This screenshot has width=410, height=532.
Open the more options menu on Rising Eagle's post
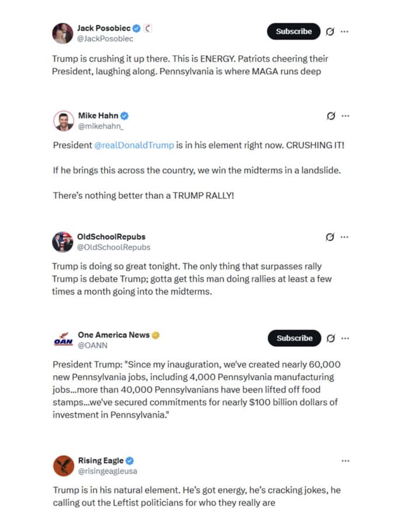[x=345, y=460]
